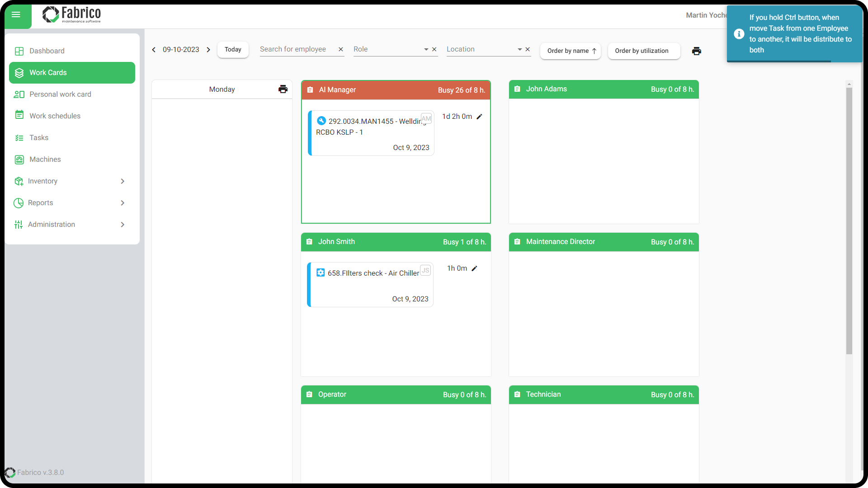Click clipboard icon on John Adams card
The image size is (868, 488).
tap(517, 89)
